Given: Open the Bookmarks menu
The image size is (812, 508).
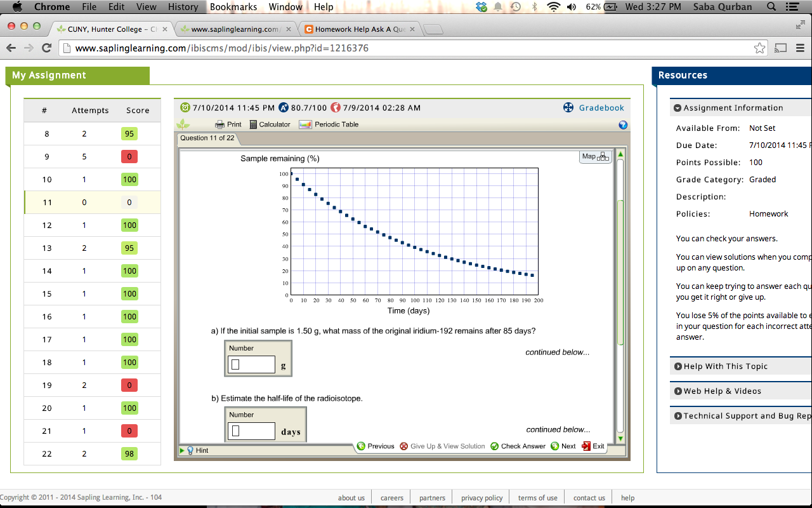Looking at the screenshot, I should point(232,7).
